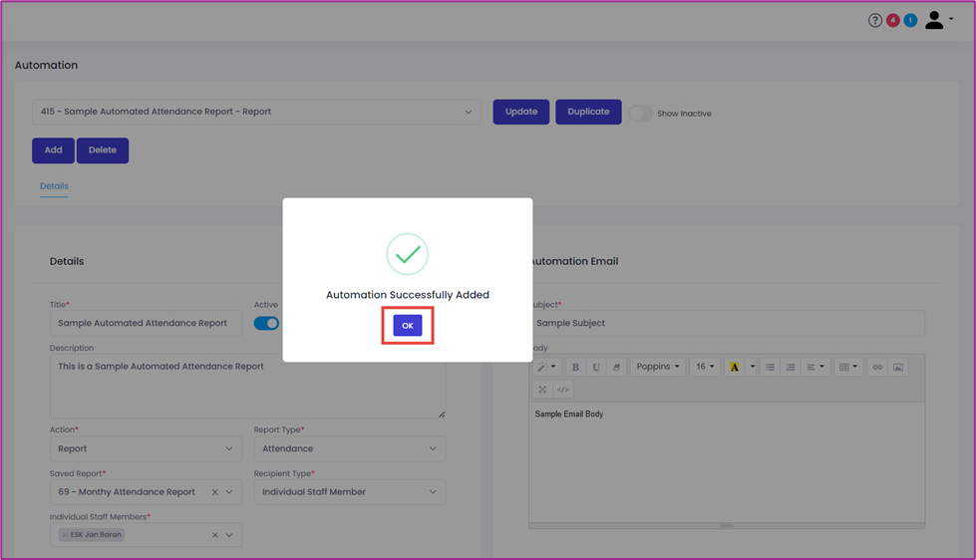Image resolution: width=976 pixels, height=560 pixels.
Task: Click the editor bottom resize handle bar
Action: pos(727,526)
